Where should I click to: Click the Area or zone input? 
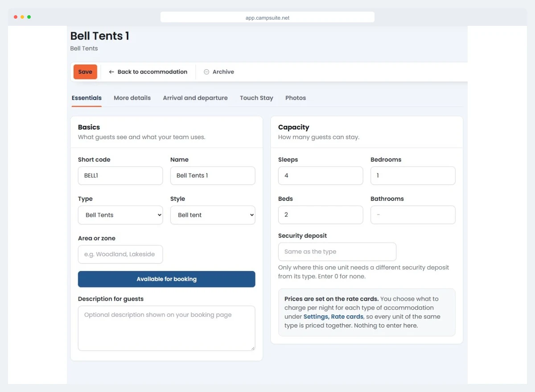120,254
